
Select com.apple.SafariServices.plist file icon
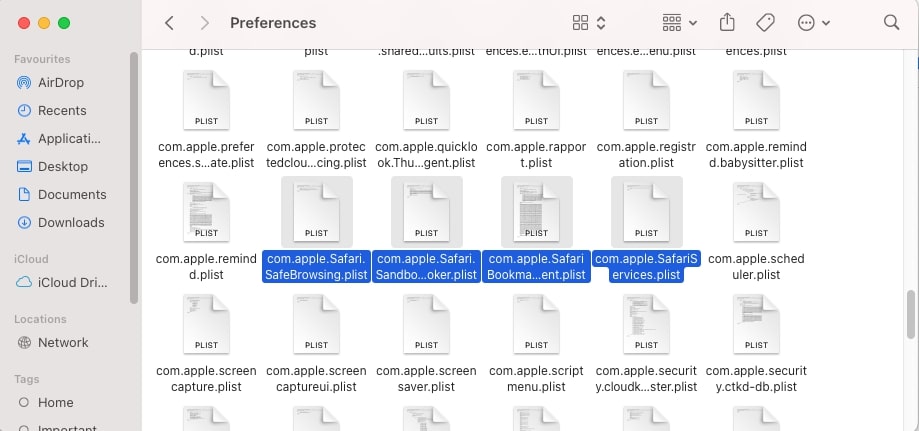point(646,212)
